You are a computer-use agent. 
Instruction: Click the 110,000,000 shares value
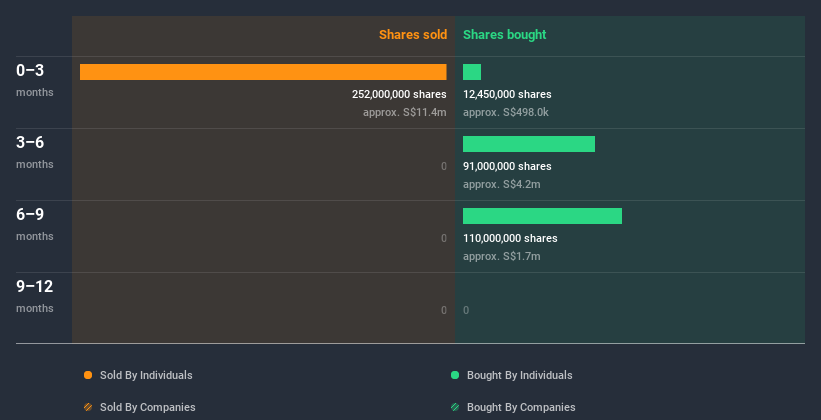pos(510,238)
